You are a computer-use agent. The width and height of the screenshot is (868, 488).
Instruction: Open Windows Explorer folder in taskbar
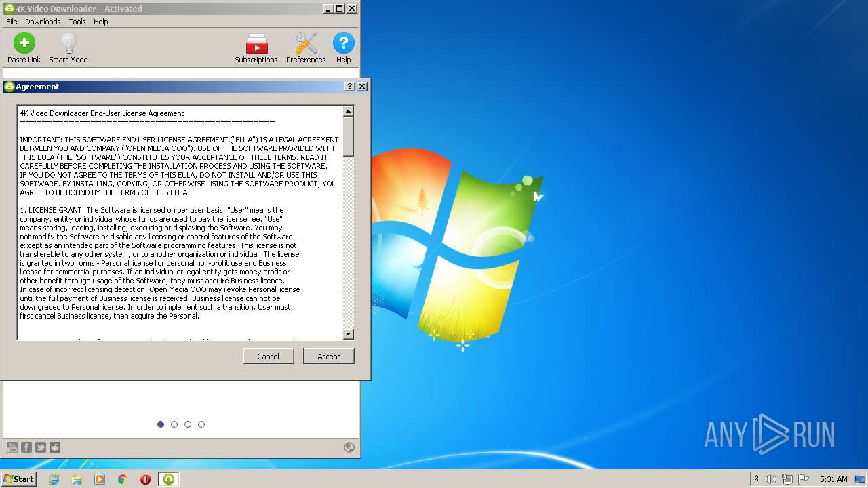coord(77,479)
